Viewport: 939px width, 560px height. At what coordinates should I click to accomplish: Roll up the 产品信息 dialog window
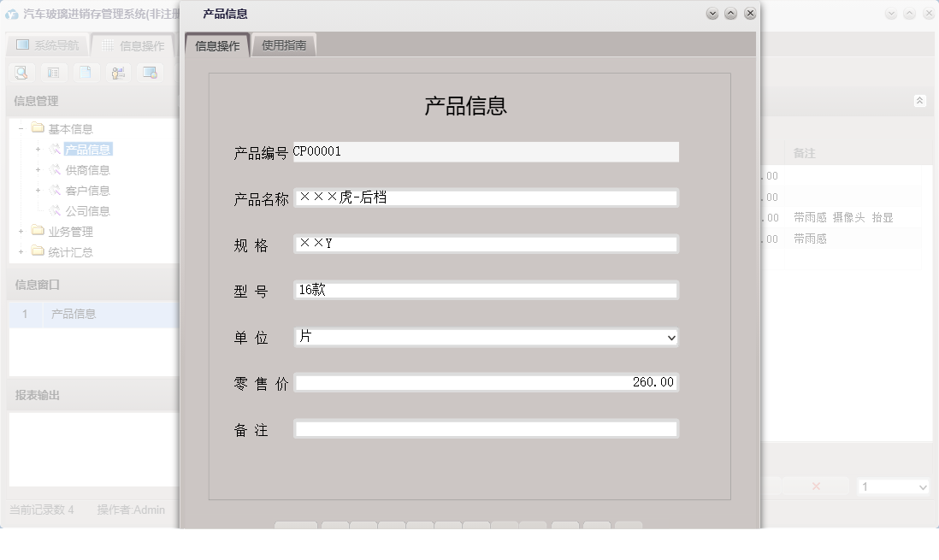729,13
